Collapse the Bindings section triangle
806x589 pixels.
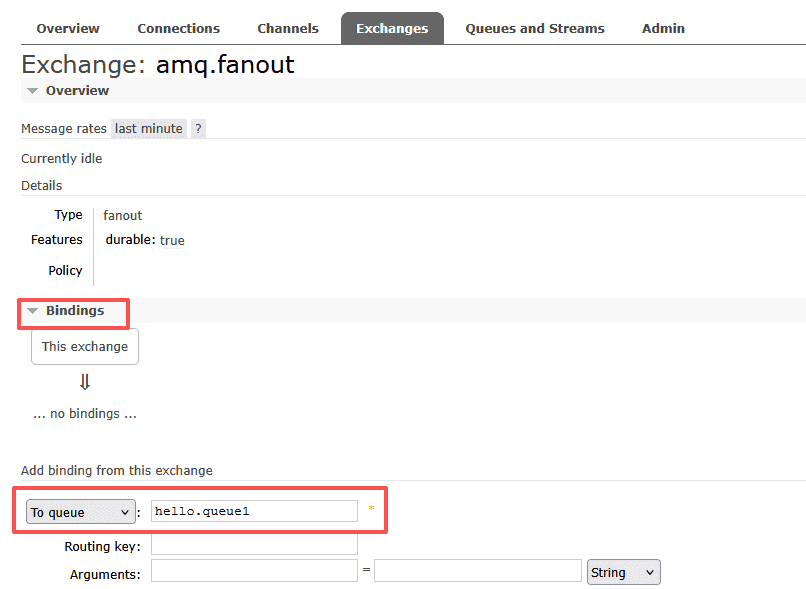[x=33, y=311]
